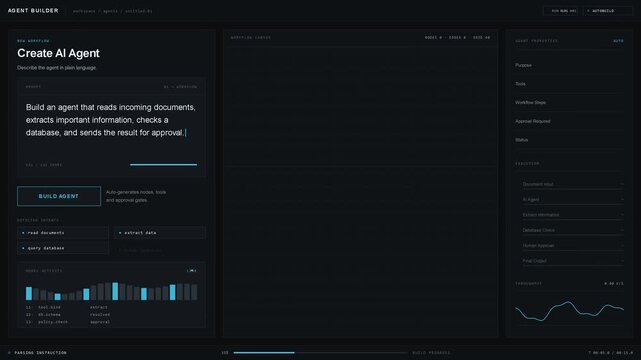The width and height of the screenshot is (641, 360).
Task: Click the bottom build progress bar
Action: coord(320,352)
